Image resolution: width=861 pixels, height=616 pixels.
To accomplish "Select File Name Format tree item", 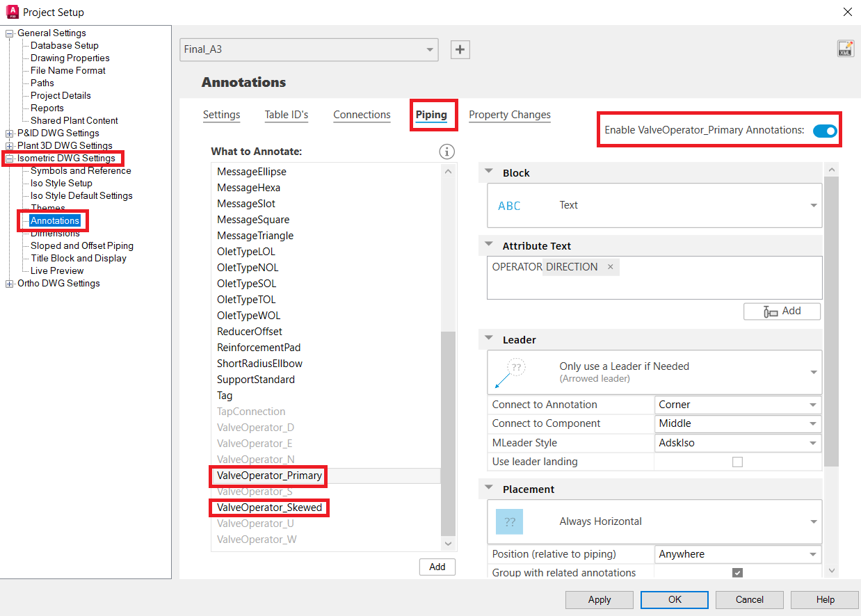I will point(68,71).
